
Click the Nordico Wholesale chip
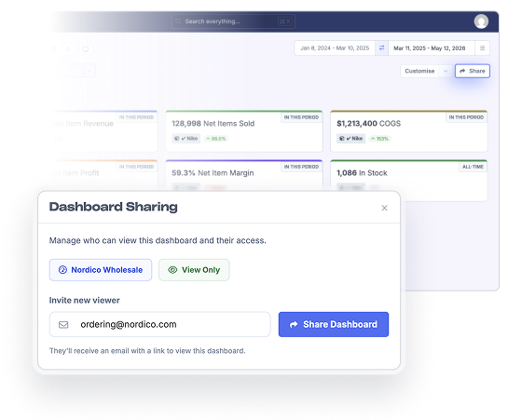[x=101, y=270]
